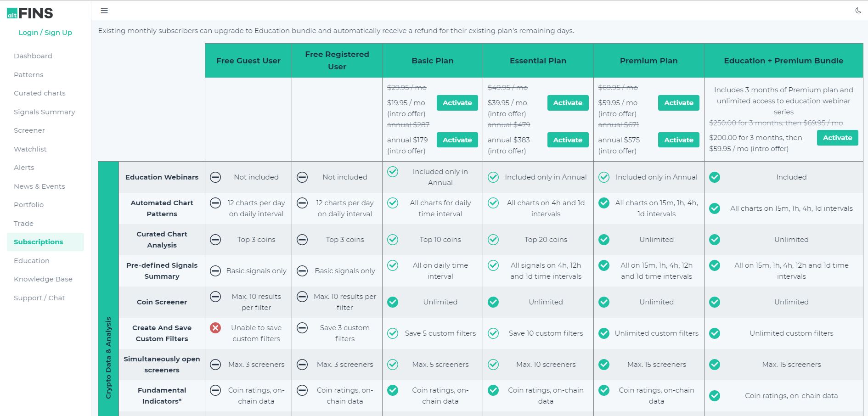Activate Basic Plan monthly $19.95 offer
The height and width of the screenshot is (416, 868).
point(457,103)
